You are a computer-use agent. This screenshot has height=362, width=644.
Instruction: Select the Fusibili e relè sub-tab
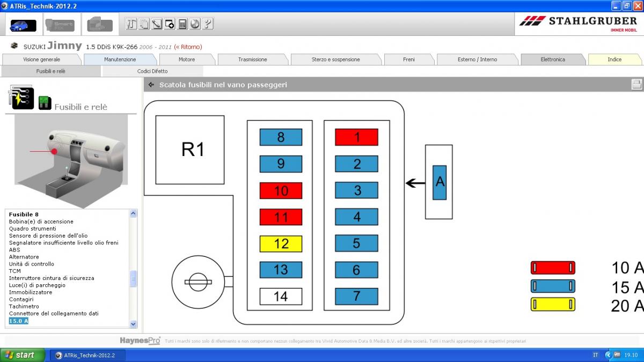[x=51, y=71]
